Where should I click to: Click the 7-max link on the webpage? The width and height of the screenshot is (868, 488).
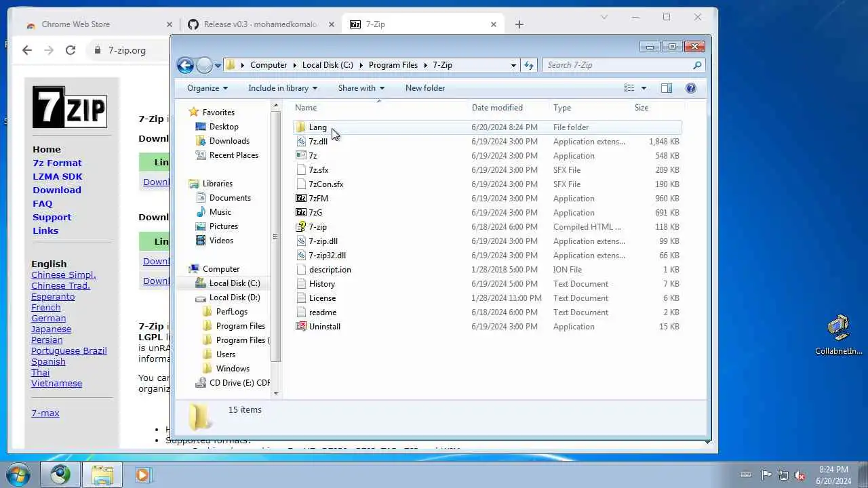tap(45, 413)
